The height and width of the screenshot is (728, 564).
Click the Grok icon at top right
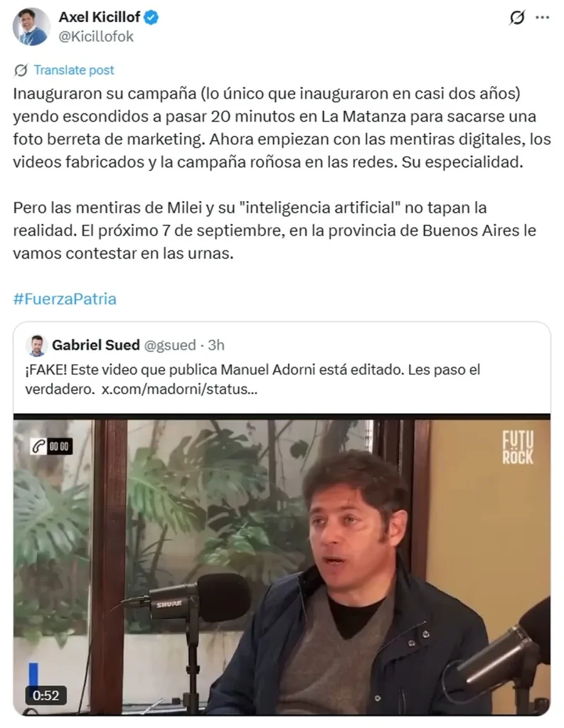(x=516, y=18)
